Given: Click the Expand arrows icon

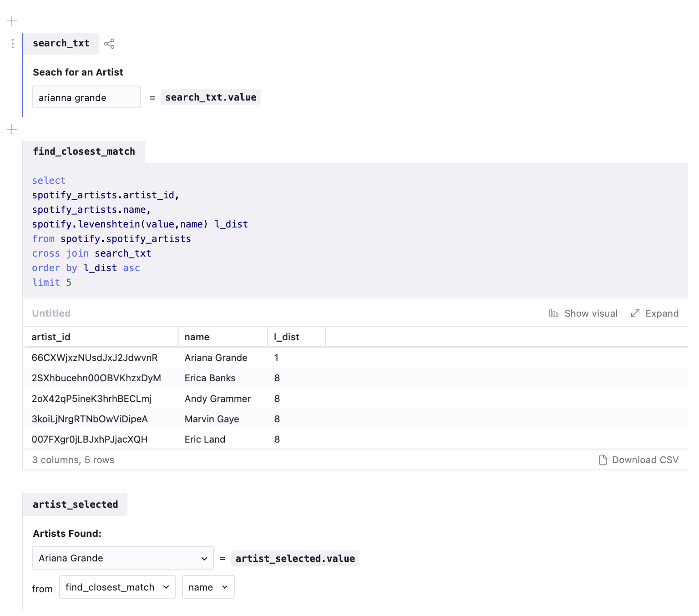Looking at the screenshot, I should point(635,313).
